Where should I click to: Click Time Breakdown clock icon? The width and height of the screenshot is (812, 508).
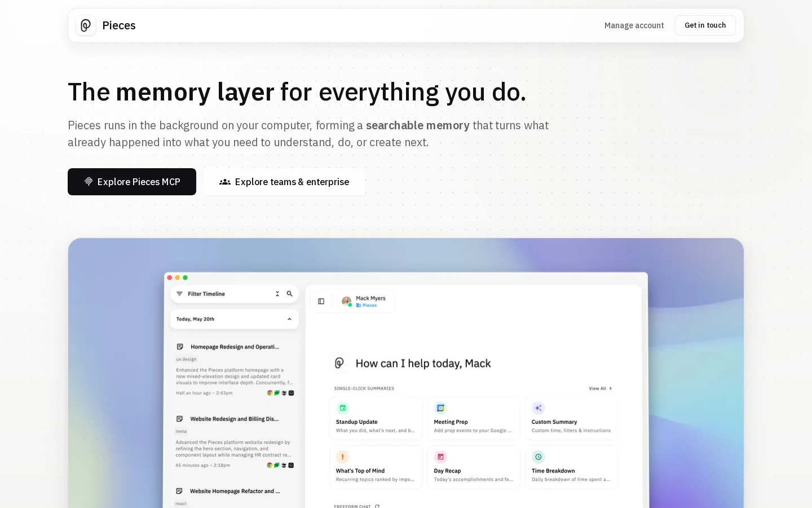pyautogui.click(x=538, y=457)
